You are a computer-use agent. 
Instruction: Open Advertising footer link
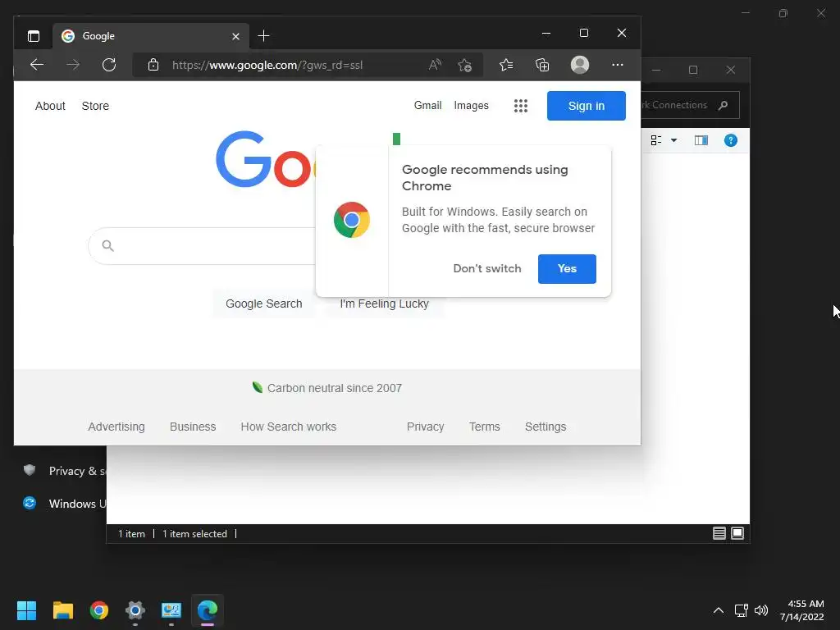click(116, 427)
